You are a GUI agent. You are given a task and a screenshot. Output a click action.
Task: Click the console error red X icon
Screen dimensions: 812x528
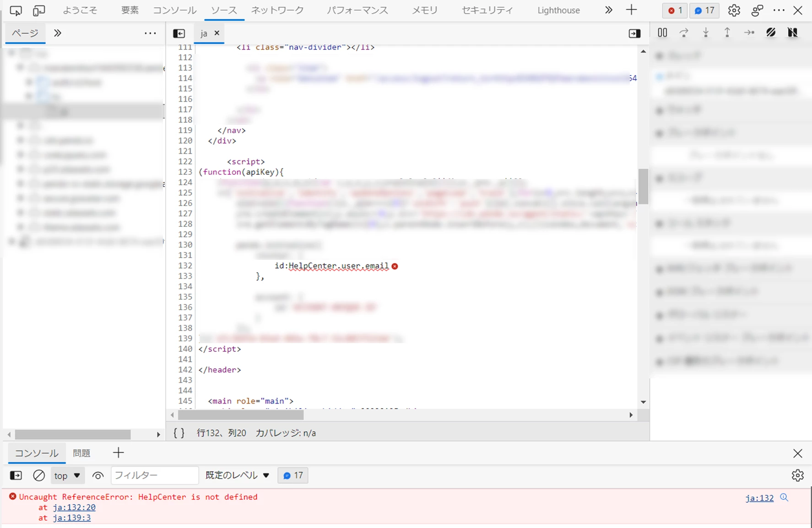(13, 496)
